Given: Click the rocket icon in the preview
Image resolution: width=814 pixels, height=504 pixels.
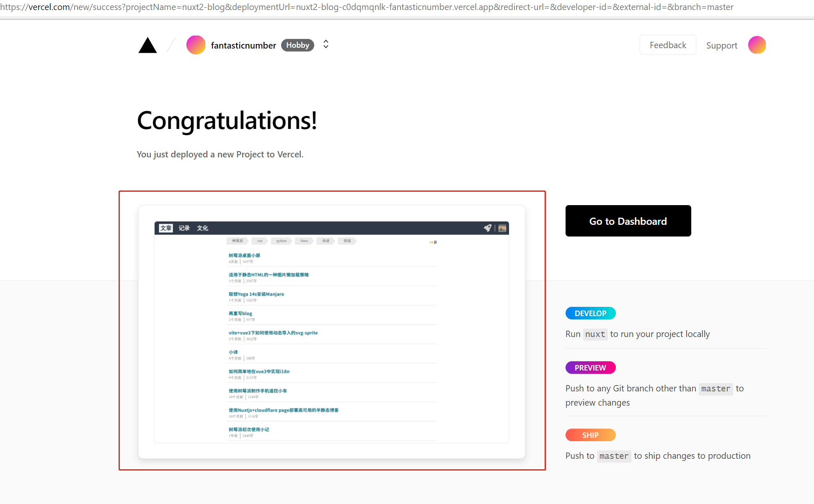Looking at the screenshot, I should pyautogui.click(x=488, y=228).
